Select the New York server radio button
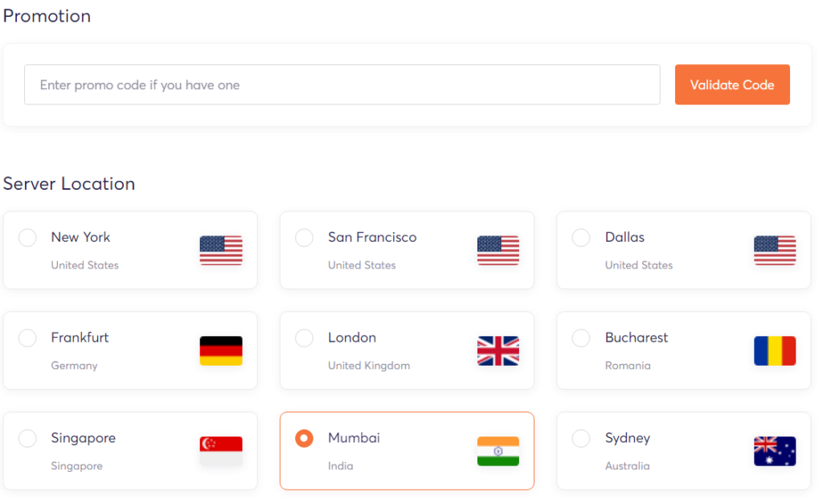 coord(27,237)
